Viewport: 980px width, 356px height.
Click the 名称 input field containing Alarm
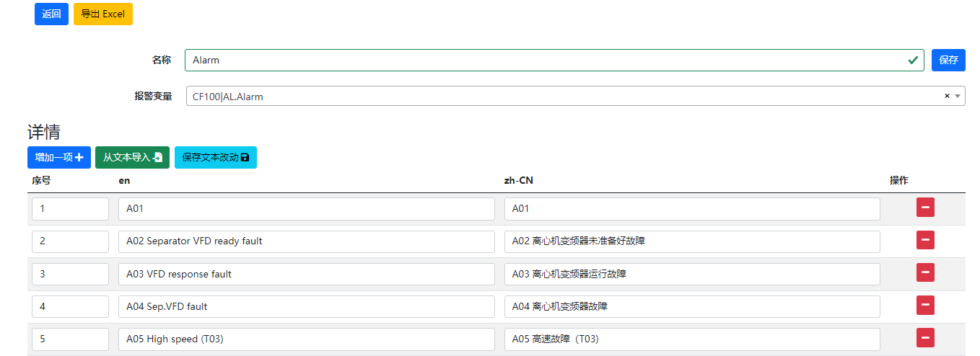click(x=554, y=61)
